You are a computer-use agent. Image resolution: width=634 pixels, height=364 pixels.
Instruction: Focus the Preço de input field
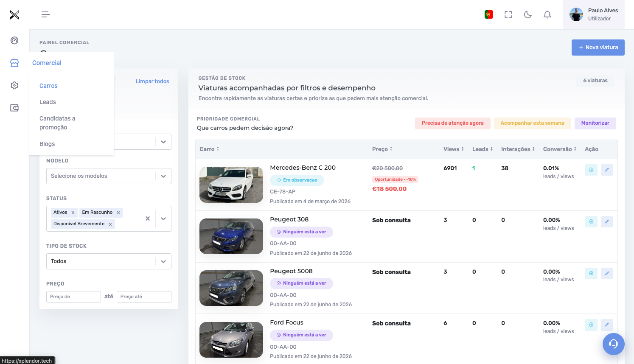click(73, 297)
